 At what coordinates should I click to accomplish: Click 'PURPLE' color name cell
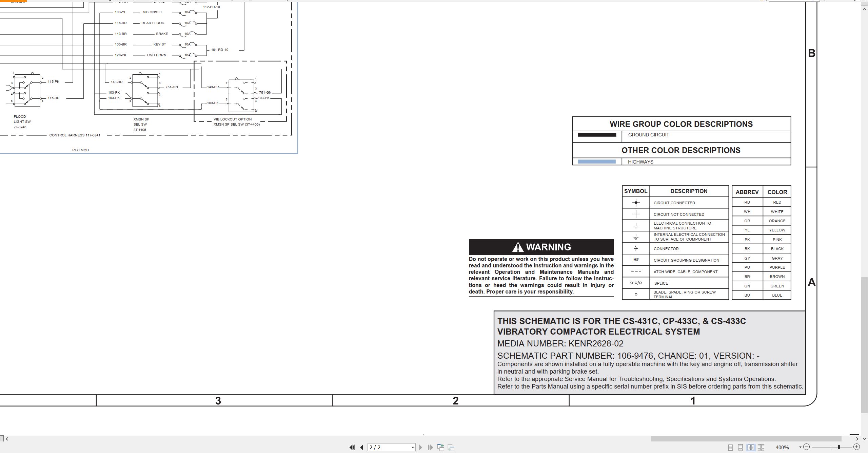[777, 267]
